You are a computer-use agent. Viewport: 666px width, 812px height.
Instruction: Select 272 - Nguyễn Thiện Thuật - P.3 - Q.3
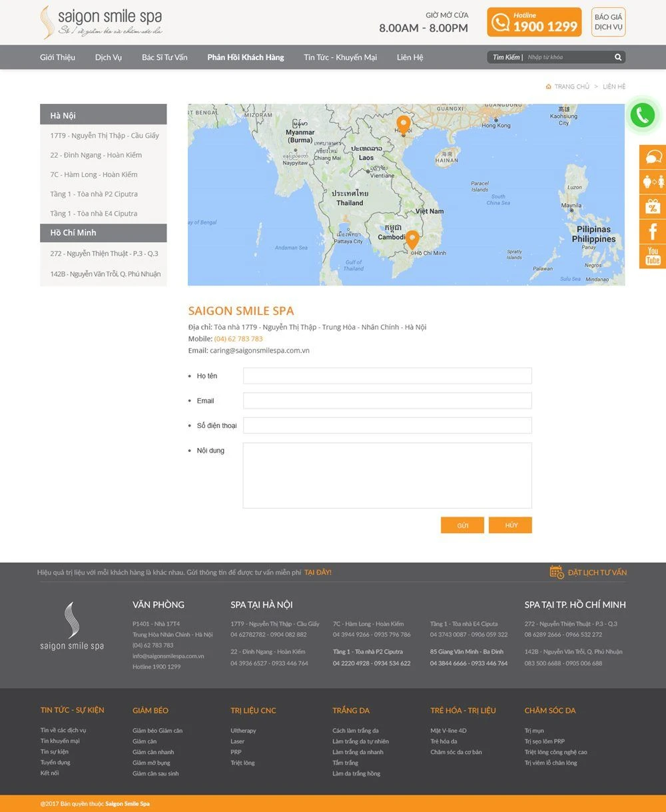103,254
